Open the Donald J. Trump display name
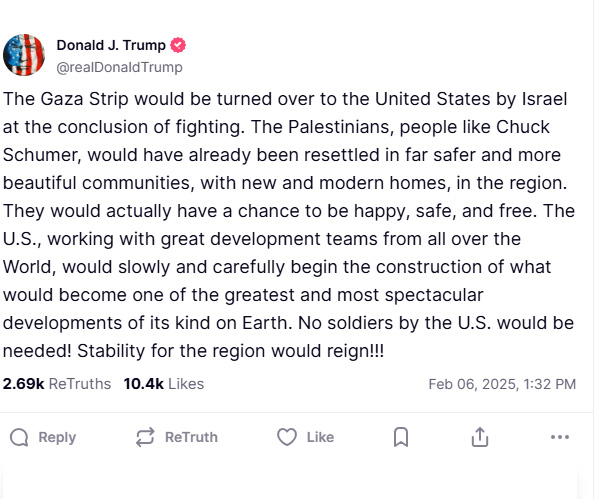Image resolution: width=605 pixels, height=499 pixels. [x=110, y=45]
